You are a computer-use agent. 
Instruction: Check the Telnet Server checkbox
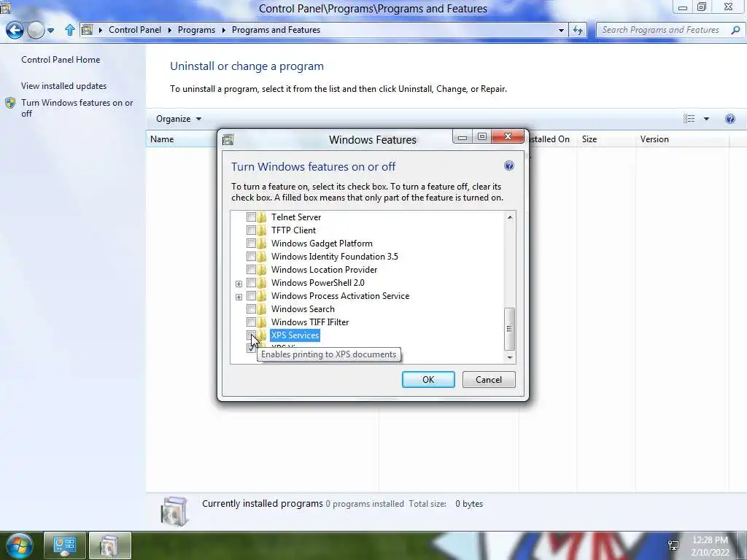point(251,217)
